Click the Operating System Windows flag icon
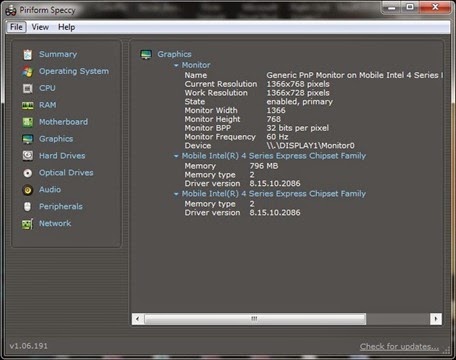The image size is (456, 360). 28,71
